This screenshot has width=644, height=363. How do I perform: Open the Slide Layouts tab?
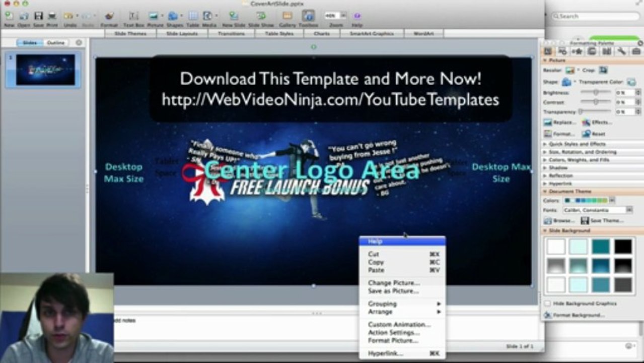181,34
